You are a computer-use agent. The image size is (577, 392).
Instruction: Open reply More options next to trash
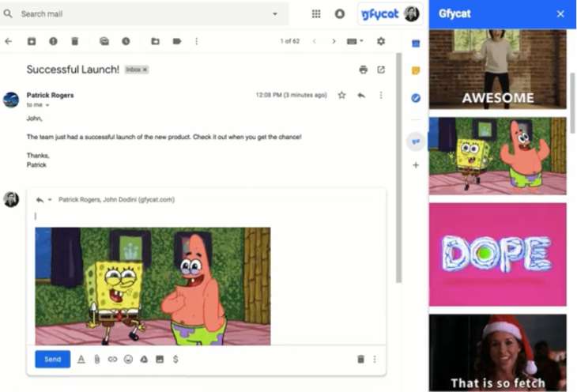click(x=375, y=360)
